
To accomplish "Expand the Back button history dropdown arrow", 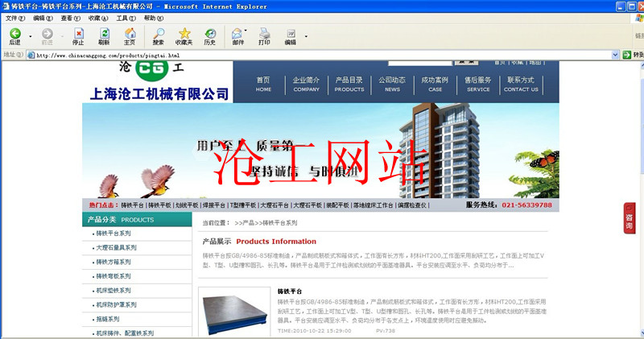I will tap(31, 36).
